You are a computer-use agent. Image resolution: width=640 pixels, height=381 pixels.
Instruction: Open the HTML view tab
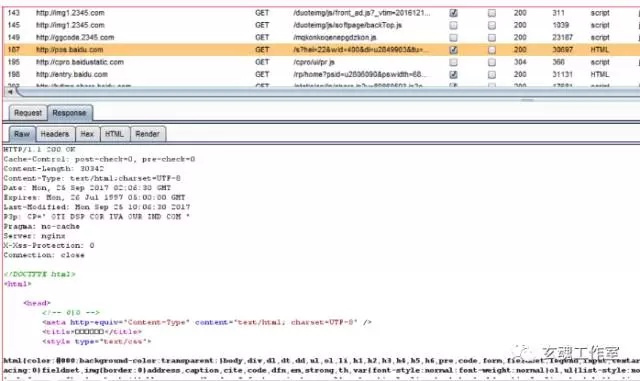(x=114, y=134)
